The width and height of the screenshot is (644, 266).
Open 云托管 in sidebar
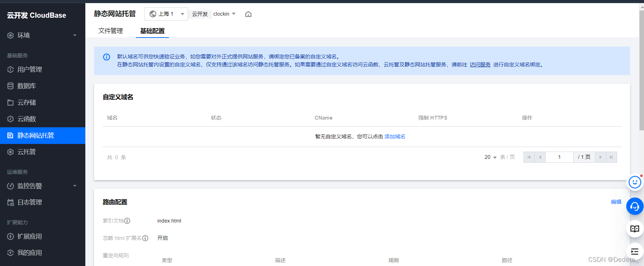tap(42, 152)
